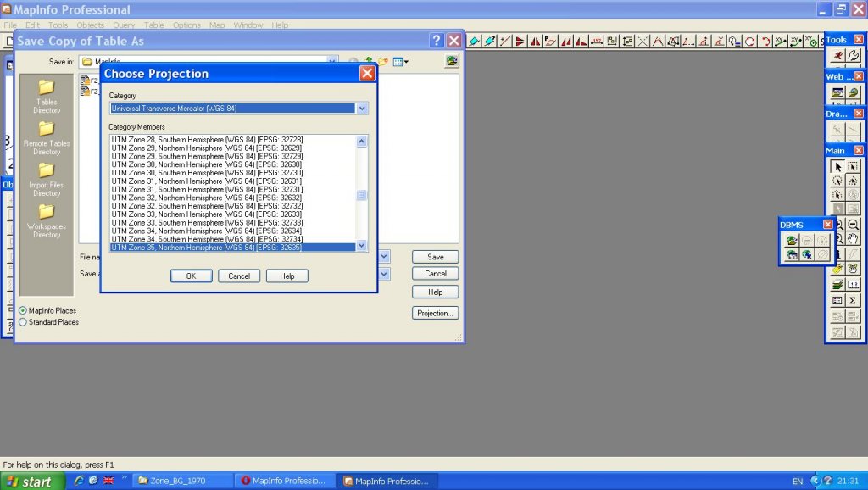This screenshot has height=490, width=868.
Task: Select the arrow Select tool in Main toolbar
Action: click(x=837, y=167)
